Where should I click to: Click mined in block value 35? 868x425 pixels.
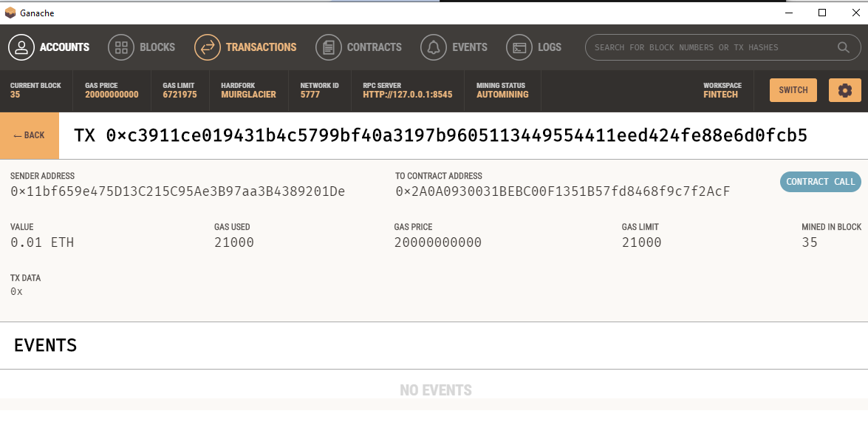click(810, 242)
